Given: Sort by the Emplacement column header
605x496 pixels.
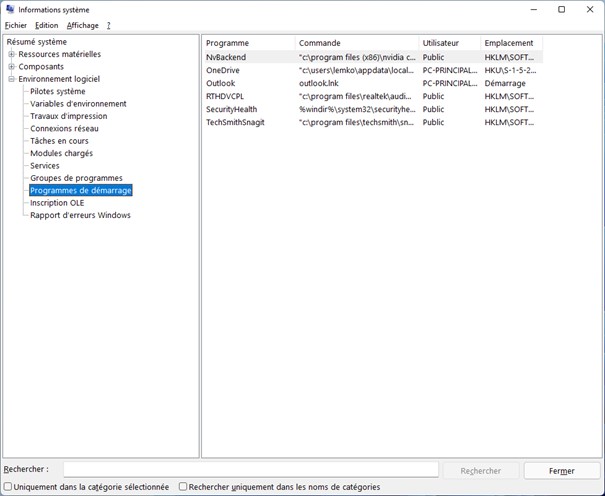Looking at the screenshot, I should click(512, 43).
